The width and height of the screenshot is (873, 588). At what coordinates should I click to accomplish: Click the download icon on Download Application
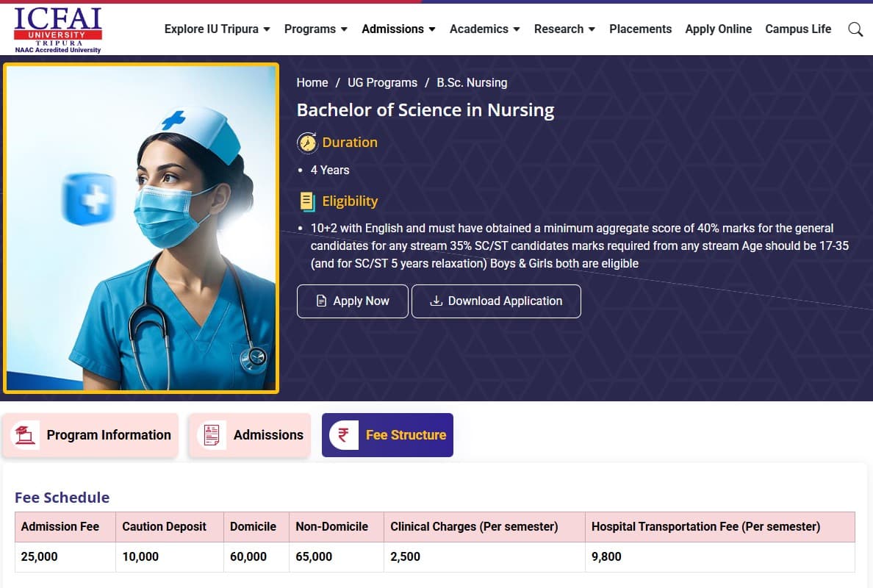coord(436,301)
